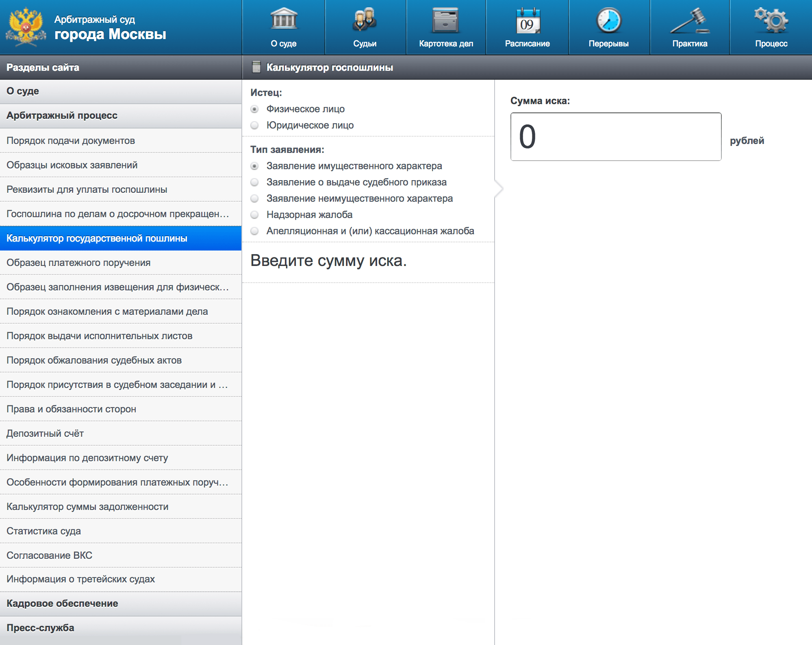This screenshot has height=645, width=812.
Task: Select Юридическое лицо radio button
Action: tap(255, 125)
